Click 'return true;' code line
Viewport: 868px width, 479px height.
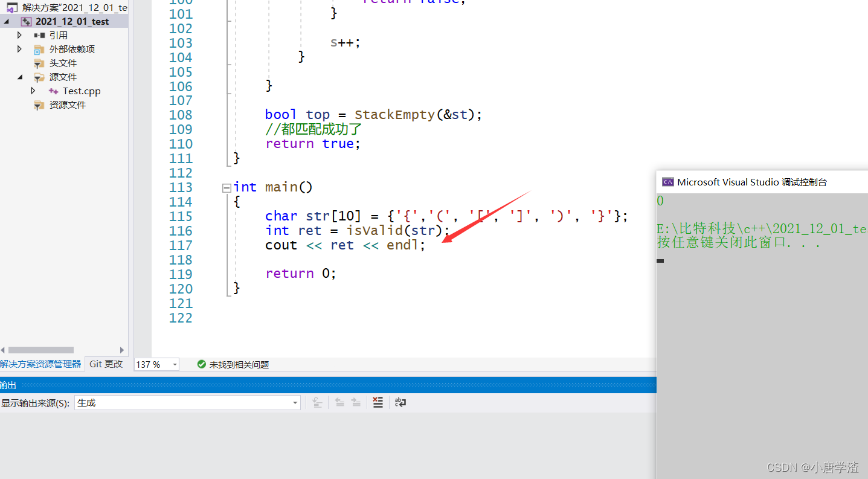pyautogui.click(x=313, y=144)
